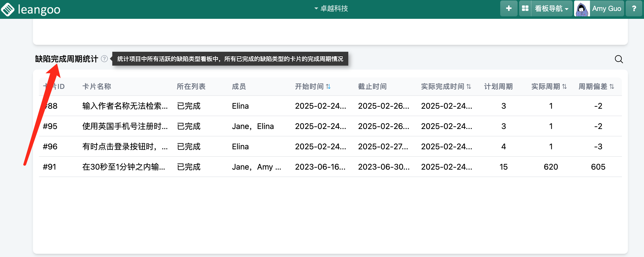Image resolution: width=644 pixels, height=257 pixels.
Task: Click the leangoo logo icon
Action: pyautogui.click(x=8, y=9)
